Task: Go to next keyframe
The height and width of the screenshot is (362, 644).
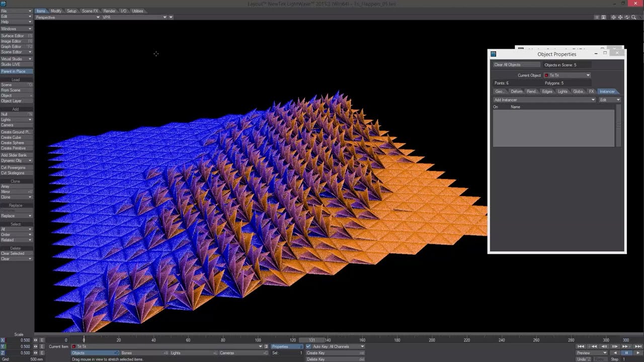Action: [x=626, y=346]
